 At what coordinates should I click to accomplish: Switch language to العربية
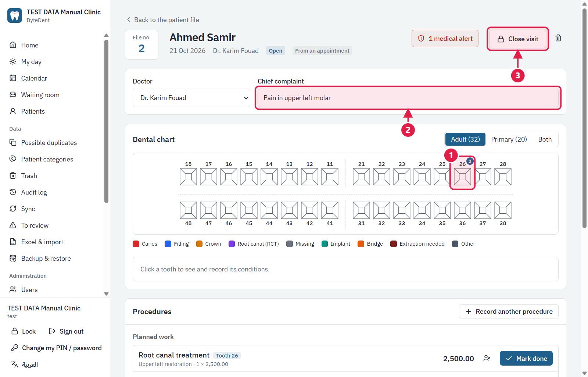coord(25,364)
